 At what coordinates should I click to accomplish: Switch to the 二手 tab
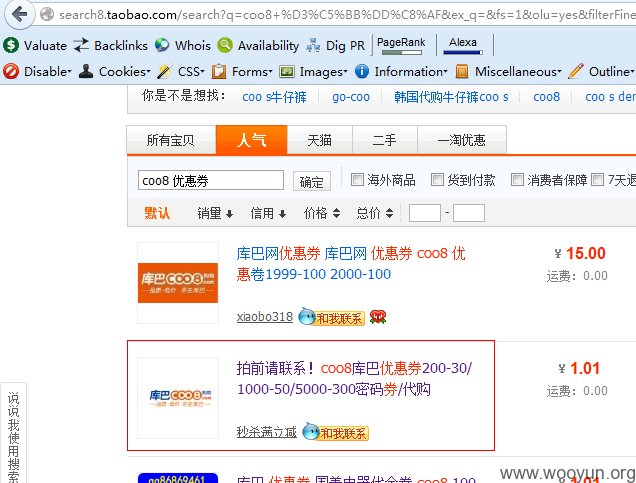385,140
